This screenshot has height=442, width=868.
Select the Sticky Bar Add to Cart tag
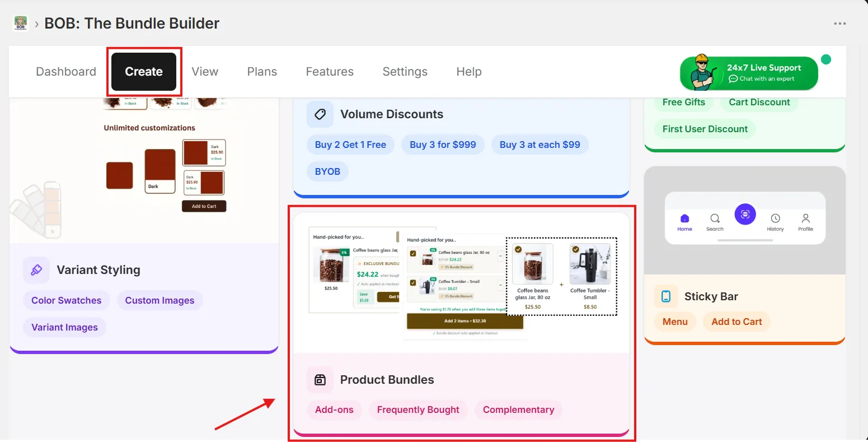coord(736,322)
